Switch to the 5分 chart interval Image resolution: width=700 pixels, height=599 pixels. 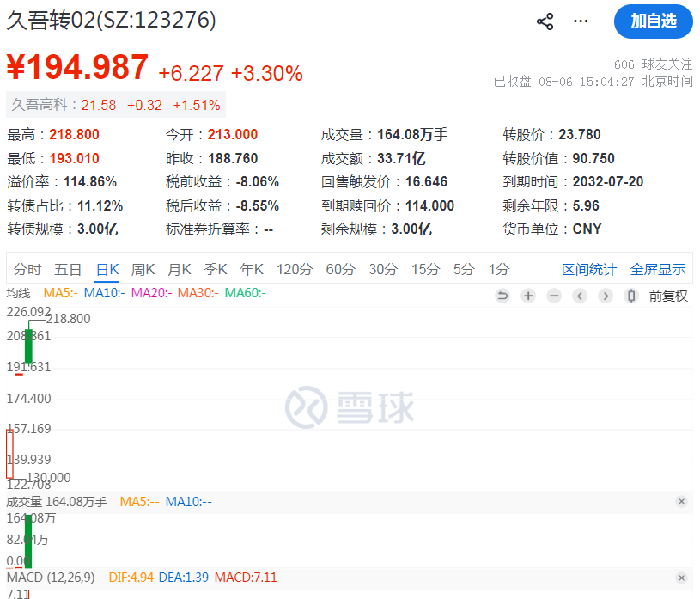click(464, 269)
